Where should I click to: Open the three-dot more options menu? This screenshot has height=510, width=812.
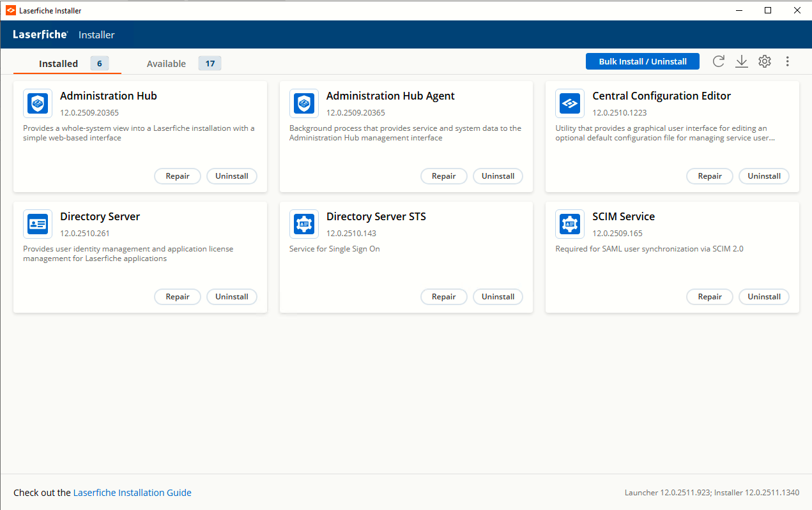787,61
